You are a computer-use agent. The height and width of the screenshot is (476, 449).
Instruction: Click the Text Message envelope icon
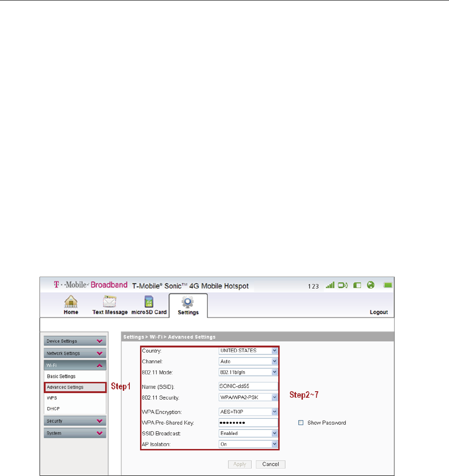109,301
